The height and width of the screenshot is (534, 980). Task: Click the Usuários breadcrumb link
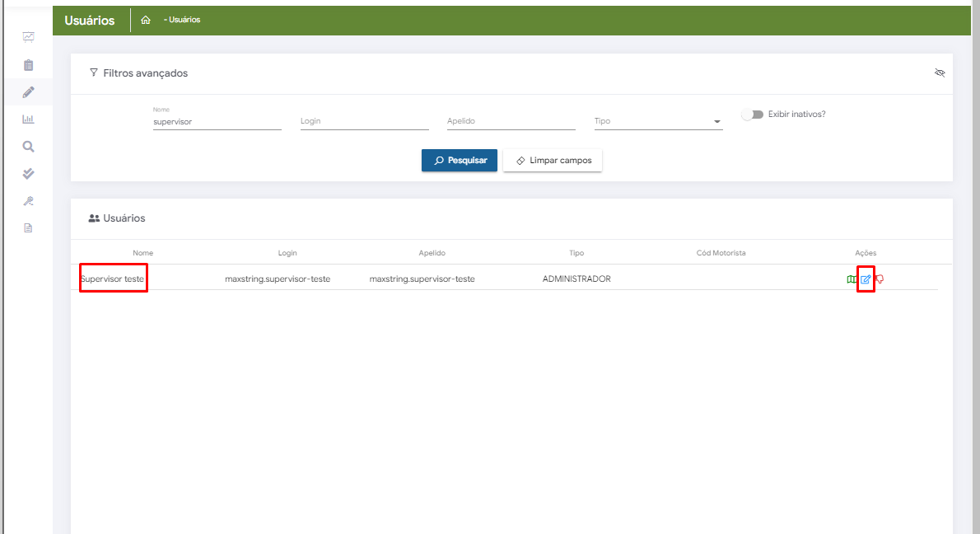(184, 20)
